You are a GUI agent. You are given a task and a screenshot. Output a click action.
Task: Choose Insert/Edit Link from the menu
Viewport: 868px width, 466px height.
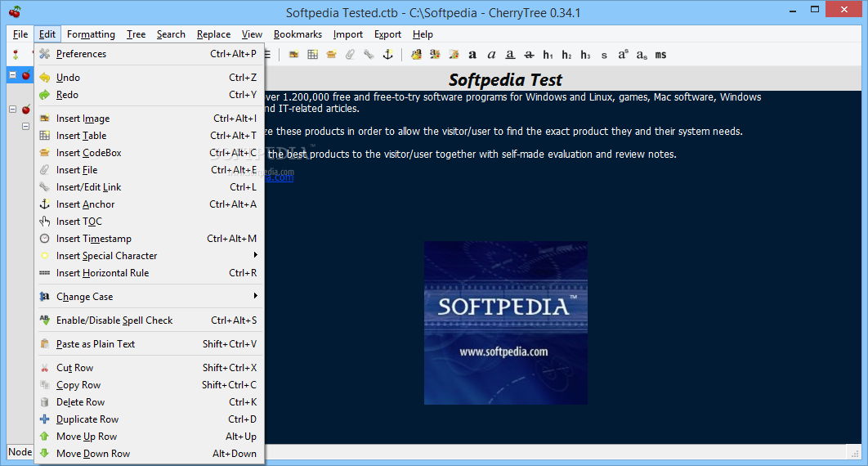click(150, 187)
